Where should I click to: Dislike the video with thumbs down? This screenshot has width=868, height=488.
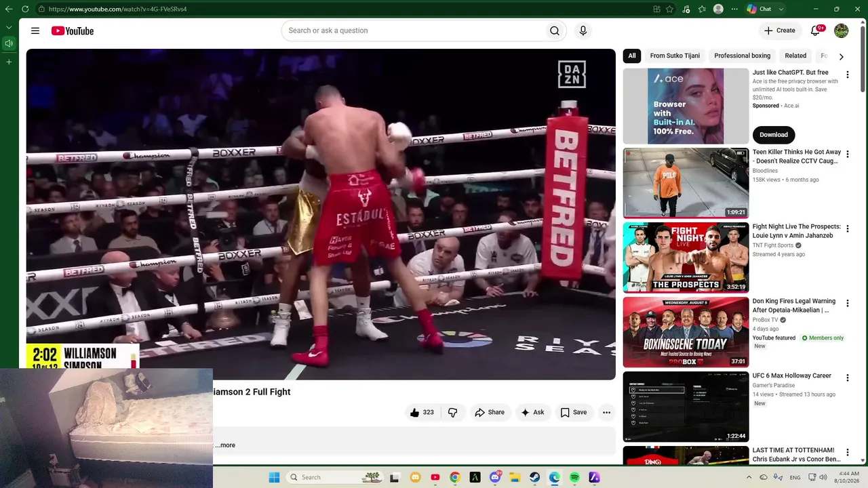[x=453, y=412]
